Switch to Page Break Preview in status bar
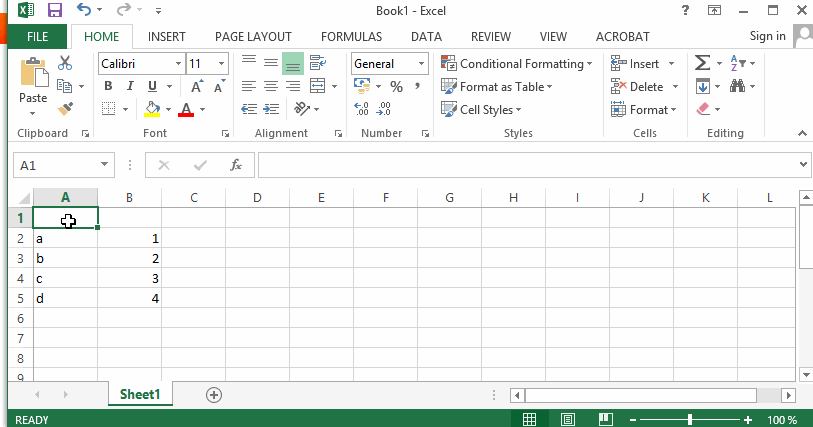 (x=606, y=419)
